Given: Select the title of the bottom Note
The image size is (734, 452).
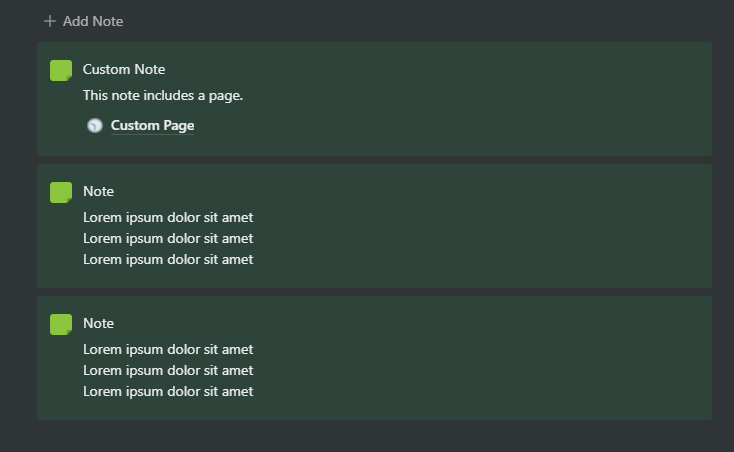Looking at the screenshot, I should tap(98, 323).
